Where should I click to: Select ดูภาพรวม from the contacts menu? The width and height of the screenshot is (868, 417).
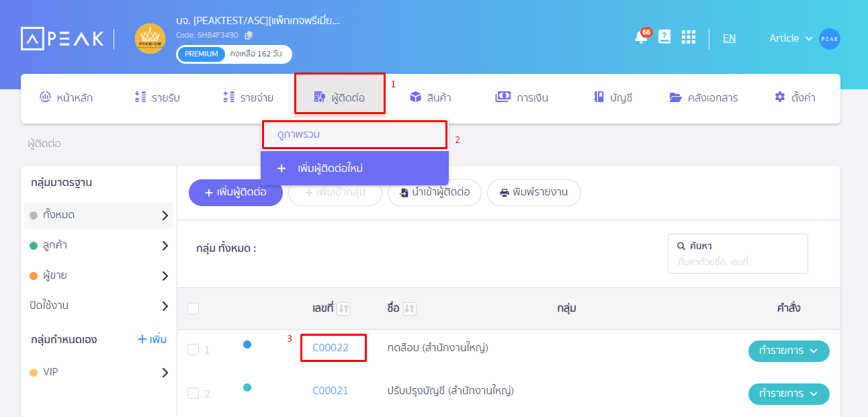(355, 134)
